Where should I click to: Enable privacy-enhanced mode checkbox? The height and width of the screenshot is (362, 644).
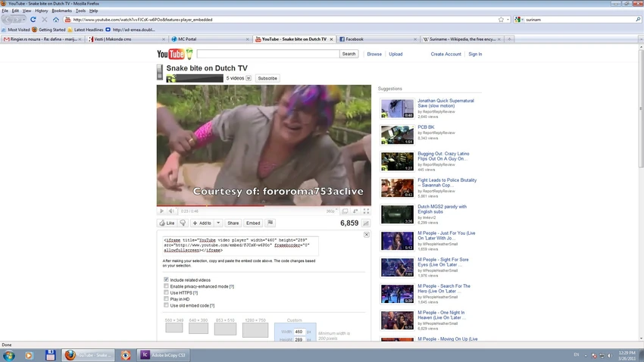(167, 286)
